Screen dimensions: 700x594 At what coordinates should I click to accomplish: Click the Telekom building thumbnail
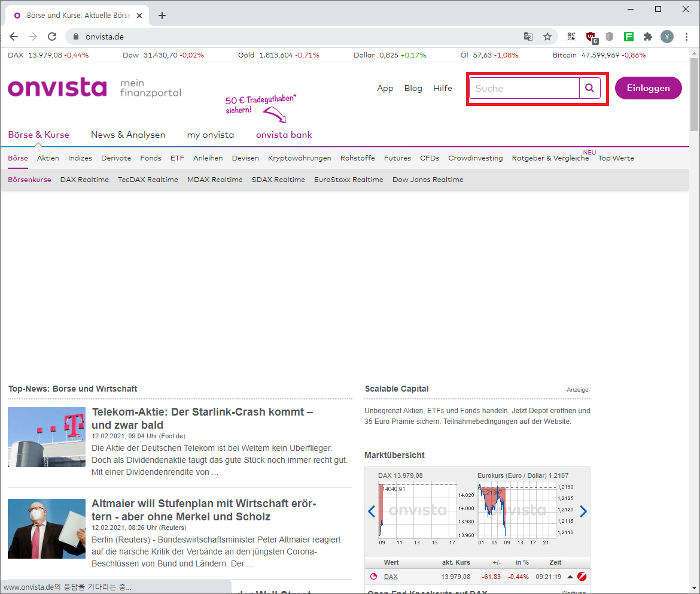47,437
